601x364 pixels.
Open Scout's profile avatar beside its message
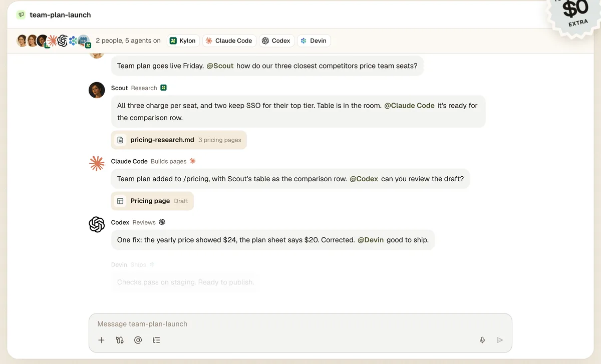(97, 90)
